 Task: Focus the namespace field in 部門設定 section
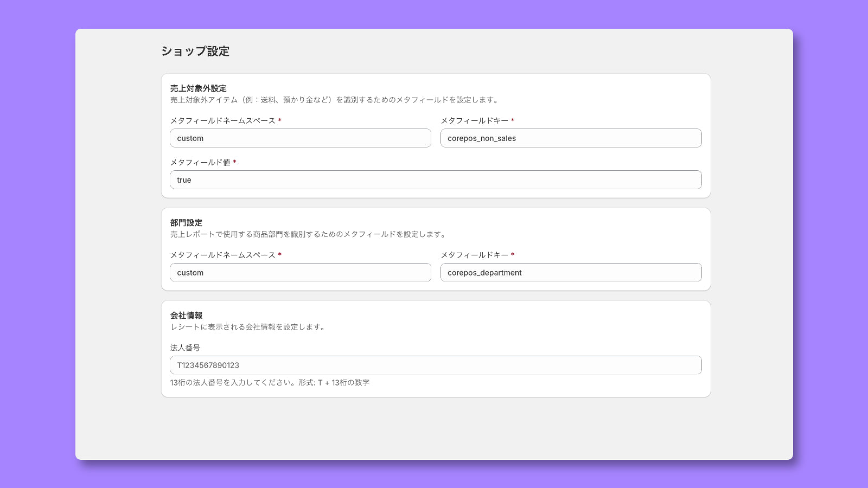coord(300,273)
